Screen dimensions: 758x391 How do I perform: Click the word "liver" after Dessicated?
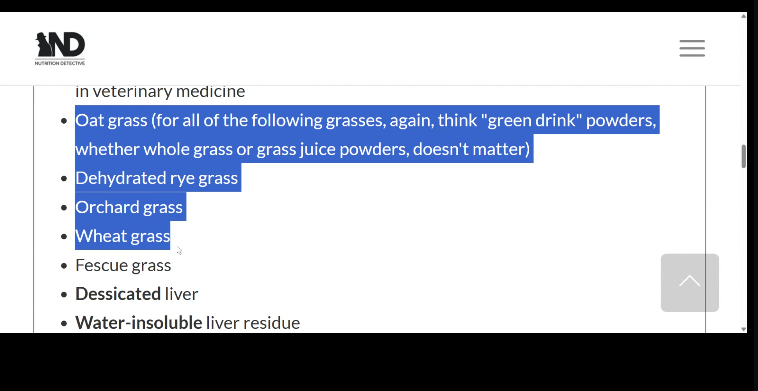tap(181, 293)
